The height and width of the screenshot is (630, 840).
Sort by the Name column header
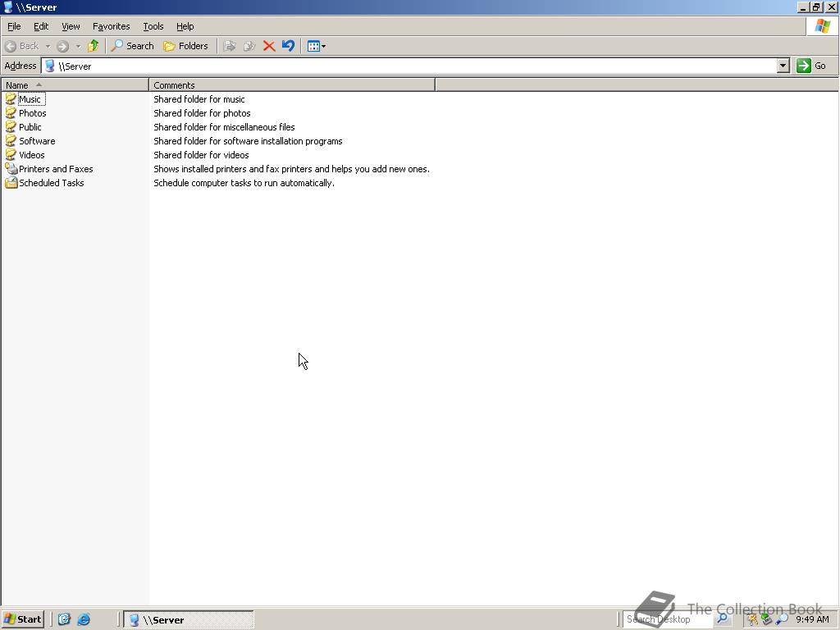(x=75, y=85)
